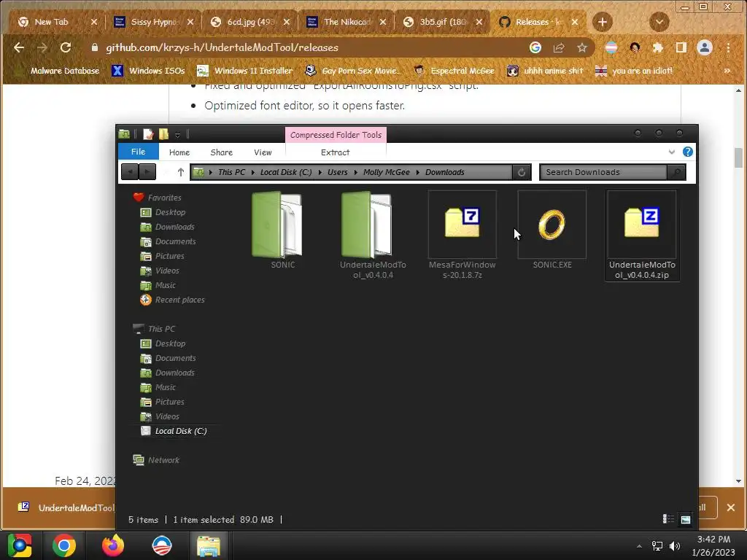
Task: Open Windows 11 Installer bookmark
Action: point(245,71)
